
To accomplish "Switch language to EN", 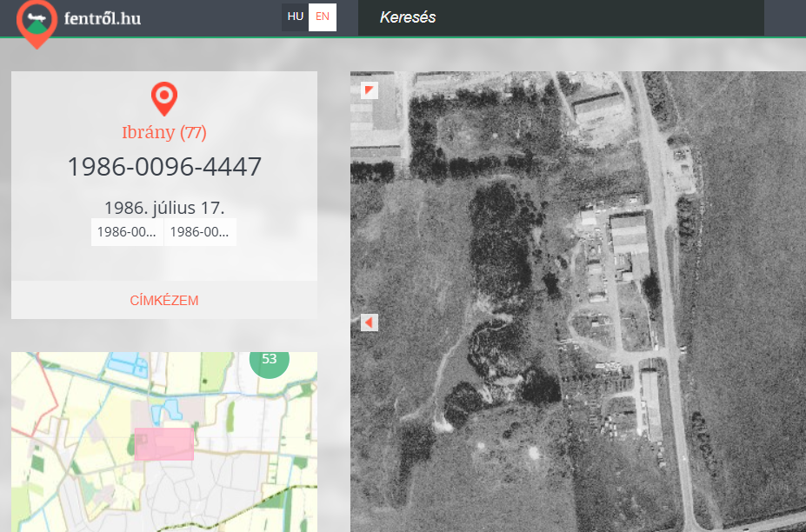I will click(x=323, y=17).
